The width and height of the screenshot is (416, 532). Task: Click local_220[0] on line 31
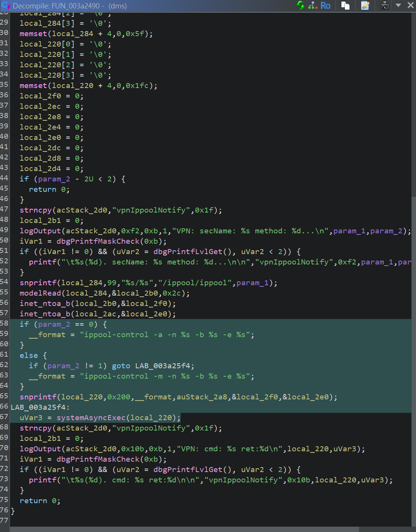click(47, 44)
